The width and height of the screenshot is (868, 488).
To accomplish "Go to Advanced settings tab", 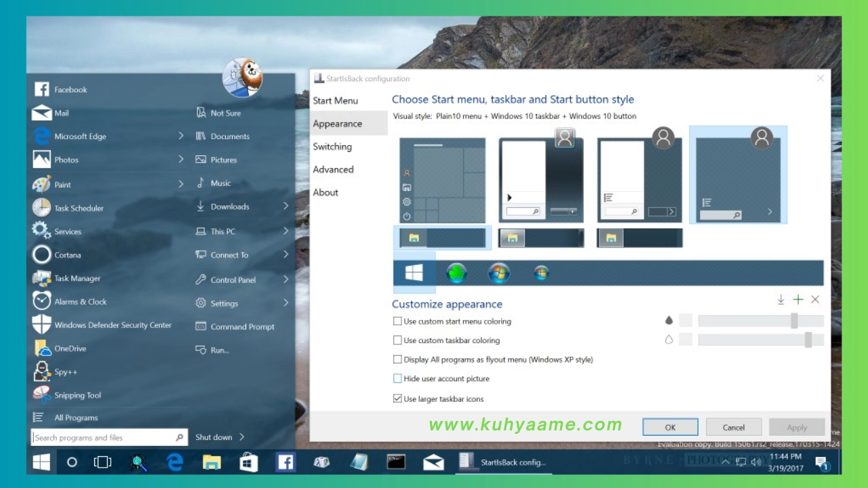I will (333, 169).
